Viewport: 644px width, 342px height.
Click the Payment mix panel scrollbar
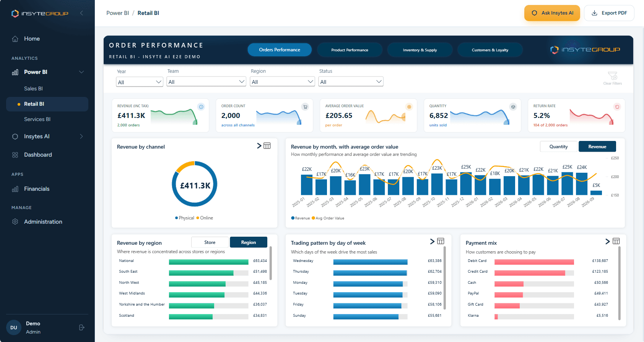click(x=620, y=283)
